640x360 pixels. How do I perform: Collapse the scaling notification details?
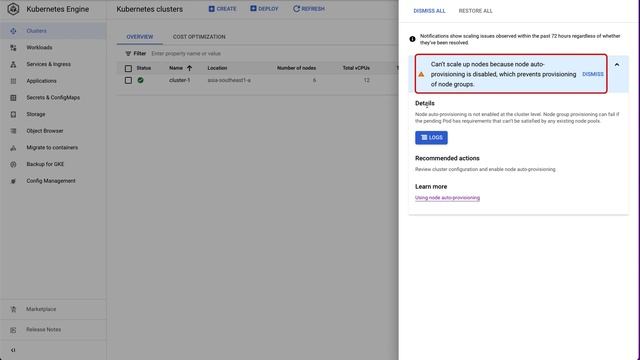[617, 64]
